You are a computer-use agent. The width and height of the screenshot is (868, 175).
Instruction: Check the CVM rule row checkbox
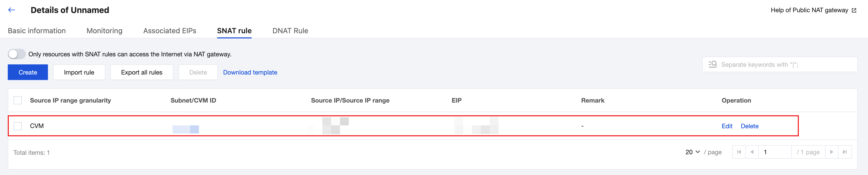(x=18, y=126)
